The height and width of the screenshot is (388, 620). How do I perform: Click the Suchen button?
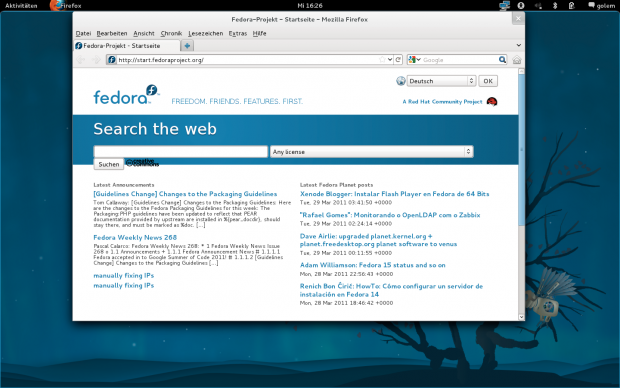click(x=109, y=164)
